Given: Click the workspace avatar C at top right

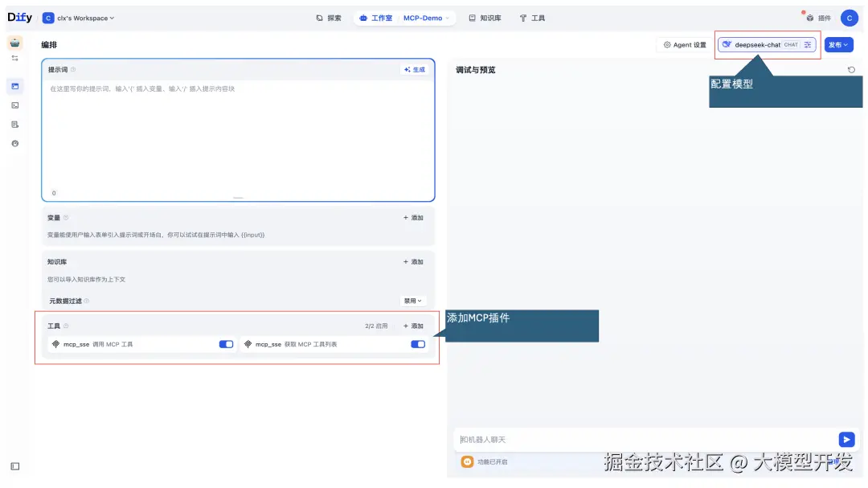Looking at the screenshot, I should (x=850, y=17).
